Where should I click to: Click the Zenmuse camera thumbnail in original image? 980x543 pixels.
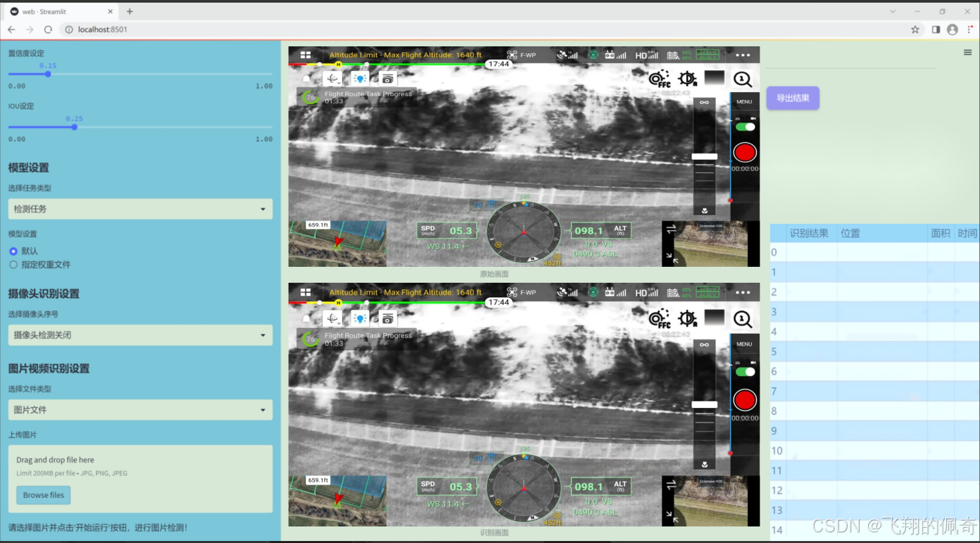(711, 244)
